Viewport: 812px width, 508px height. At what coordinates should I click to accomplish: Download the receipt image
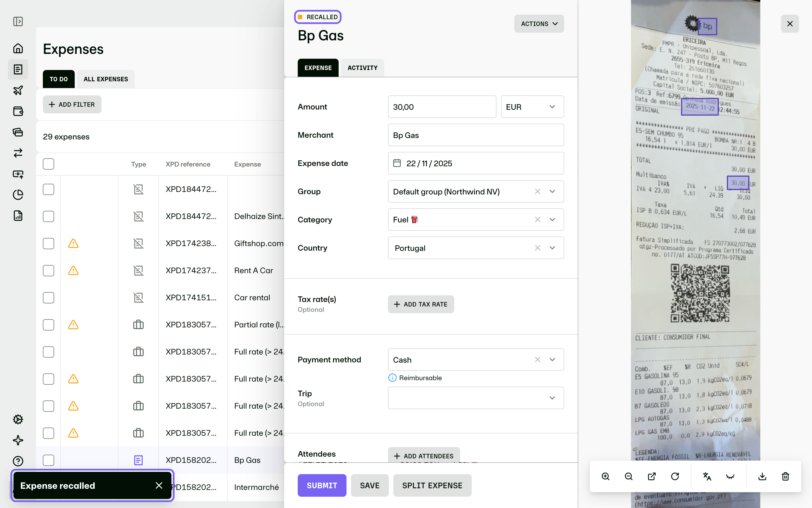click(762, 476)
